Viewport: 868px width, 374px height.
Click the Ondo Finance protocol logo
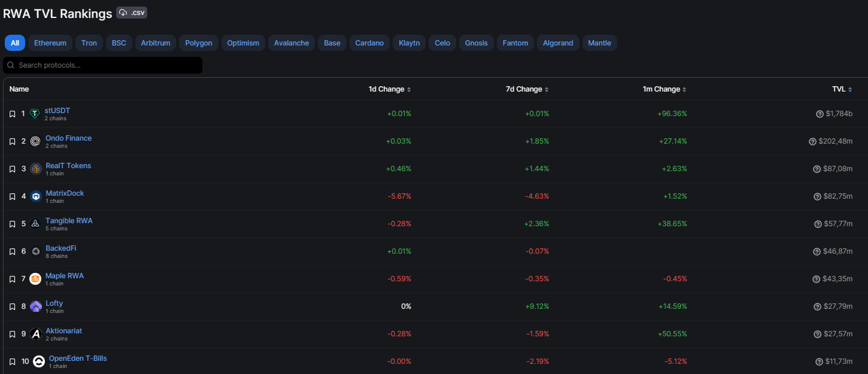click(35, 141)
